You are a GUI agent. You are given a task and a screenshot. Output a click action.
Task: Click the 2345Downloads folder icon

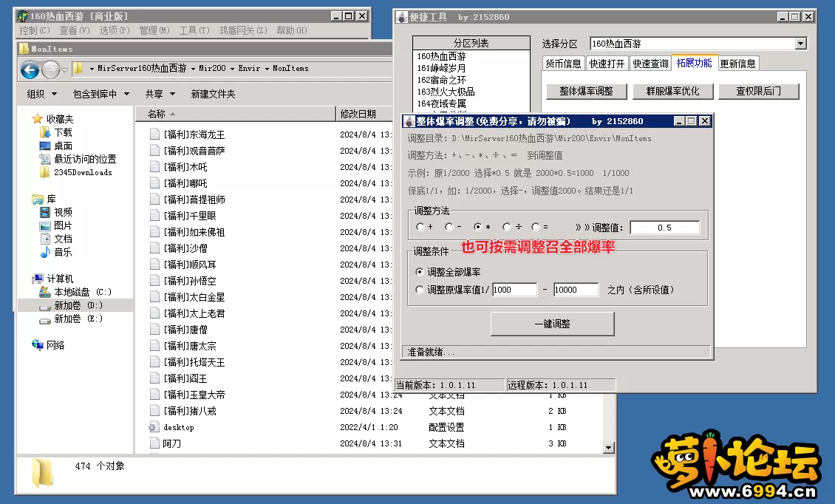click(45, 172)
